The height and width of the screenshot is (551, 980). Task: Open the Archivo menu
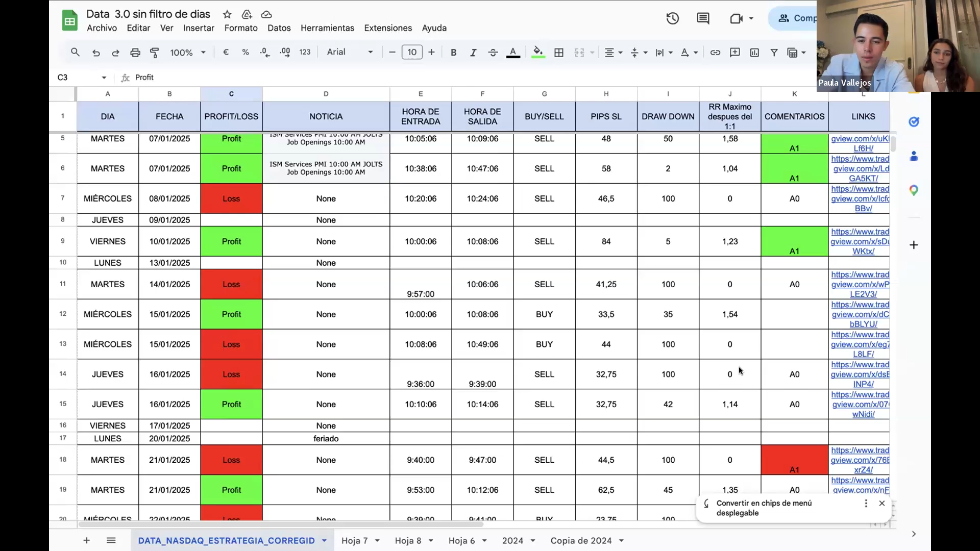coord(102,28)
